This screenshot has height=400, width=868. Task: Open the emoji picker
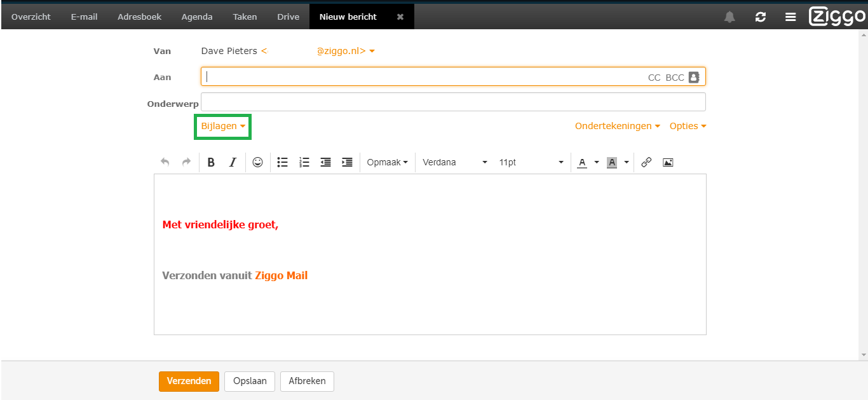coord(257,162)
